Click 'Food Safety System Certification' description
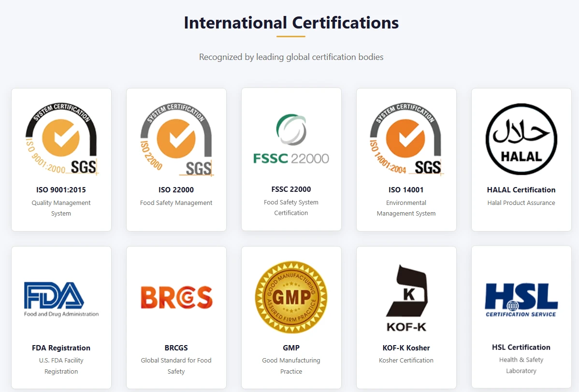Screen dimensions: 579x392 291,208
